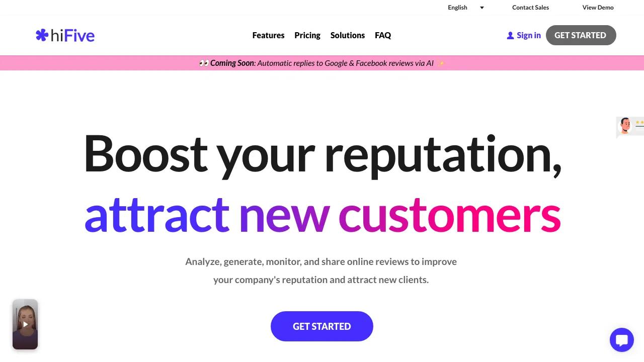644x362 pixels.
Task: Navigate to the FAQ section
Action: coord(383,35)
